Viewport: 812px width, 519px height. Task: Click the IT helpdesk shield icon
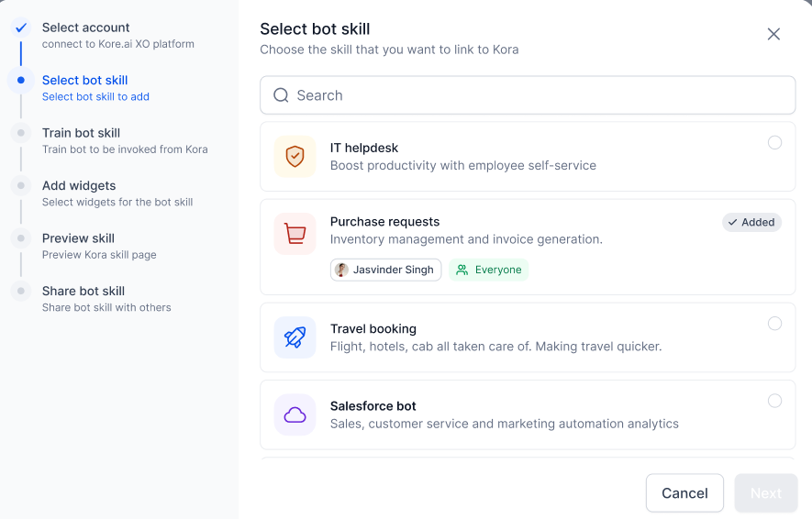(x=295, y=157)
